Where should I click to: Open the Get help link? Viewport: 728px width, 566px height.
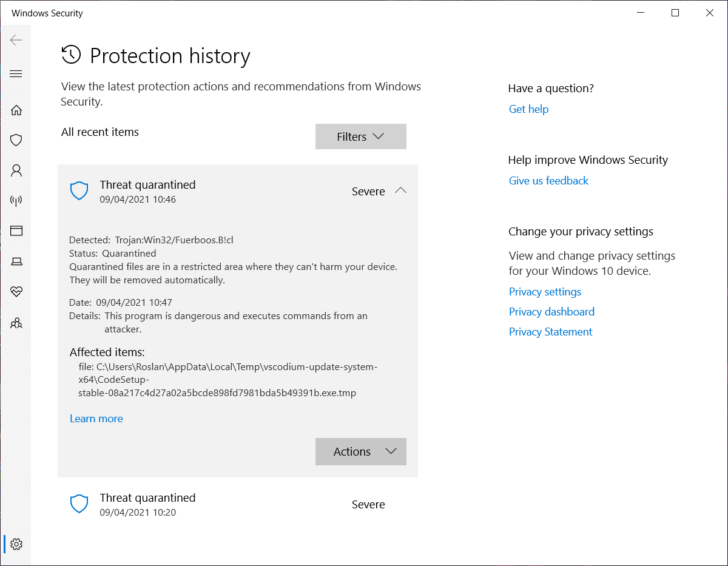(x=528, y=109)
